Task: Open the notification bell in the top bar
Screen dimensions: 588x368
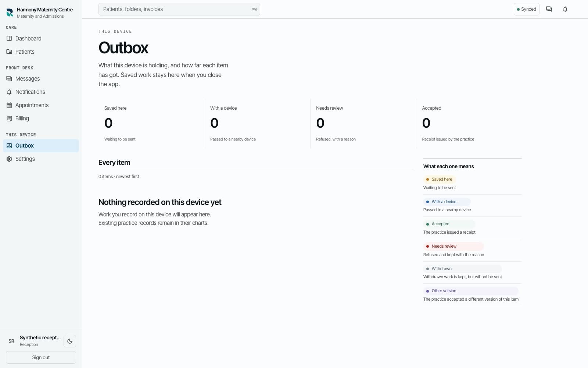Action: click(565, 9)
